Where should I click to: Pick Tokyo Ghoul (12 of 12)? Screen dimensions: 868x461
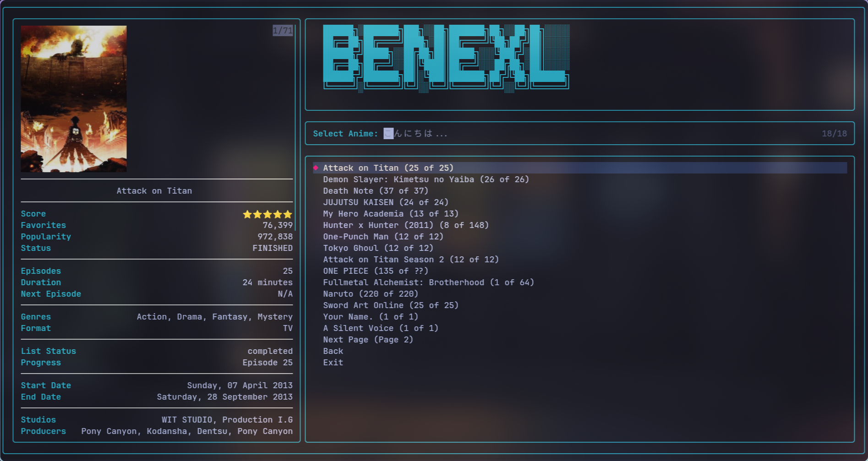pyautogui.click(x=378, y=248)
